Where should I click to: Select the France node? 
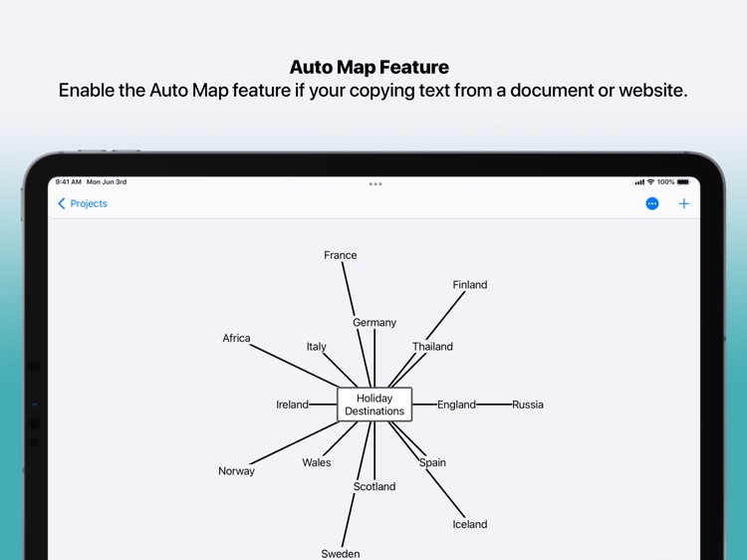[x=341, y=255]
